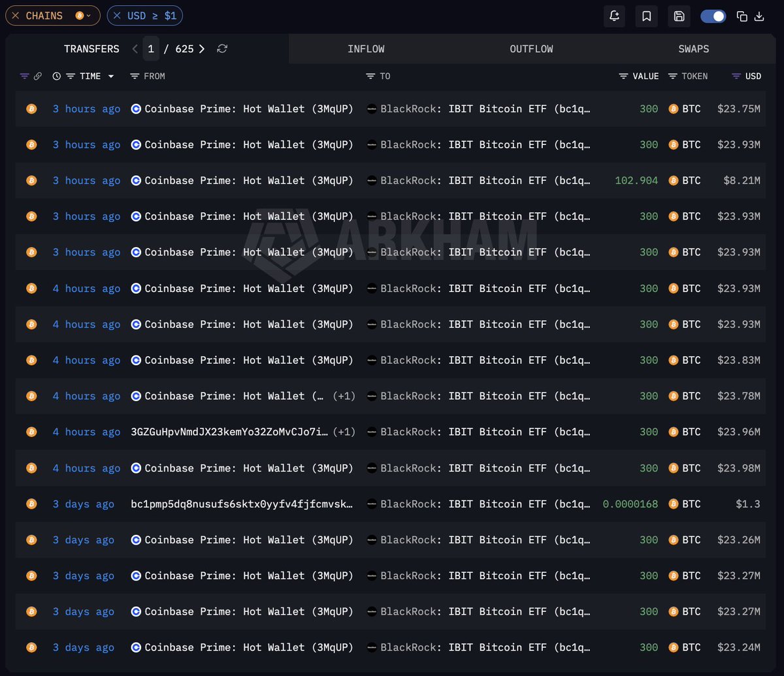Click the page number 1 field

(151, 49)
